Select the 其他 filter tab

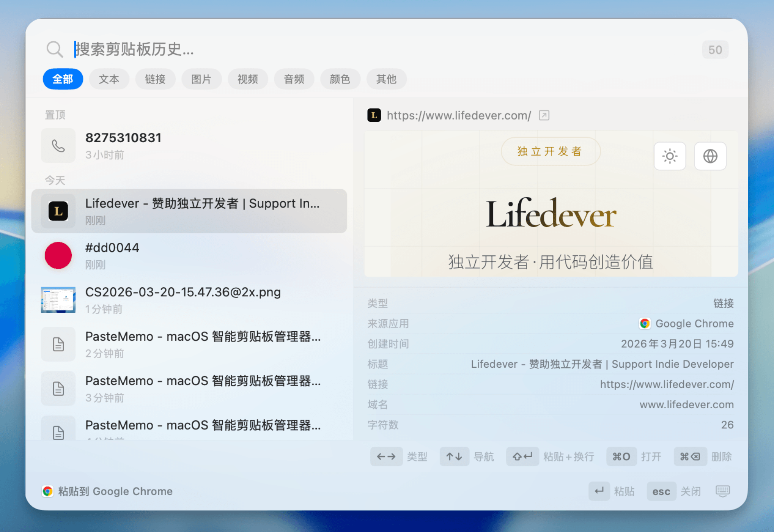click(x=386, y=79)
